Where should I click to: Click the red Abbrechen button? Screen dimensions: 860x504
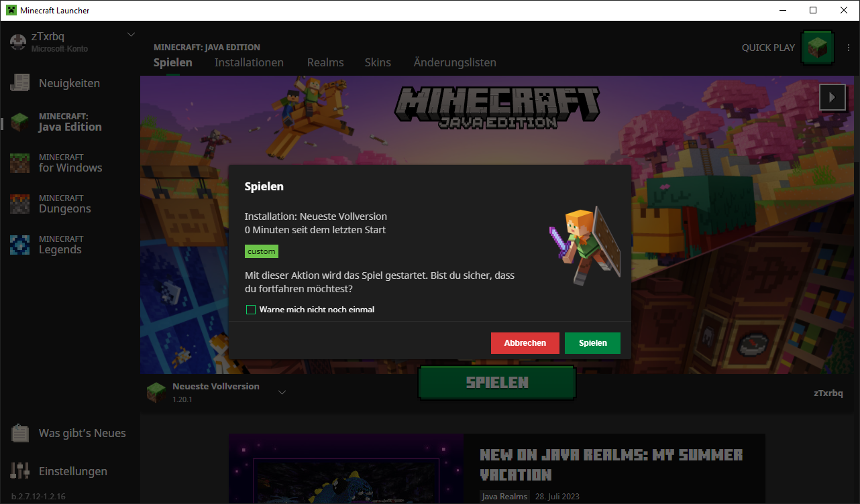pyautogui.click(x=525, y=342)
